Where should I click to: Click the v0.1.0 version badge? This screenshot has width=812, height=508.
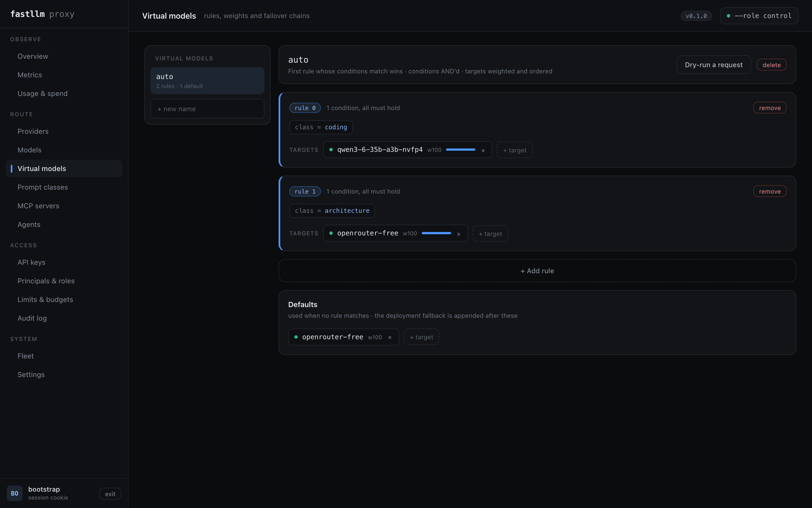click(x=696, y=16)
